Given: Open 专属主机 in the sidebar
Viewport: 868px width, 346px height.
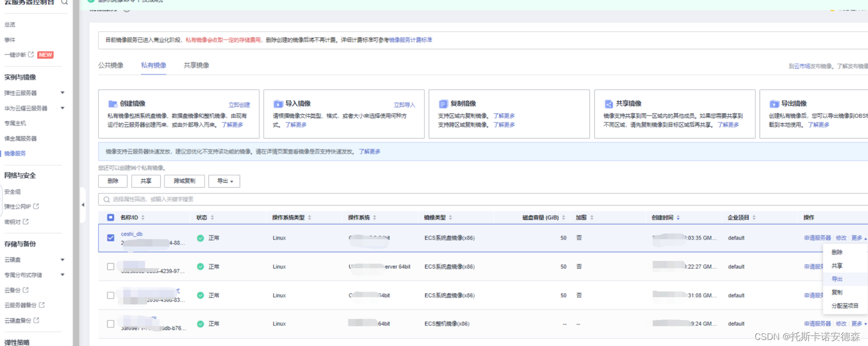Looking at the screenshot, I should pos(15,123).
